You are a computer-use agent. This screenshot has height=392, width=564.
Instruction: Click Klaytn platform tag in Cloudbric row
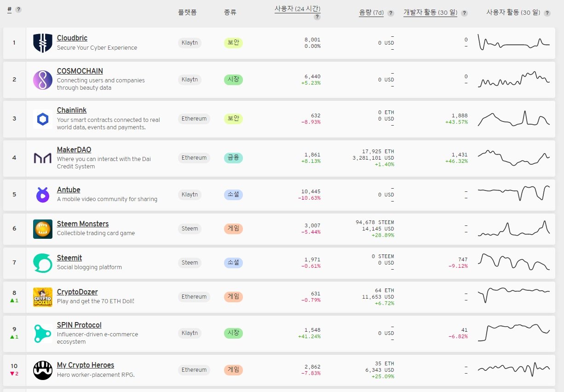tap(190, 43)
